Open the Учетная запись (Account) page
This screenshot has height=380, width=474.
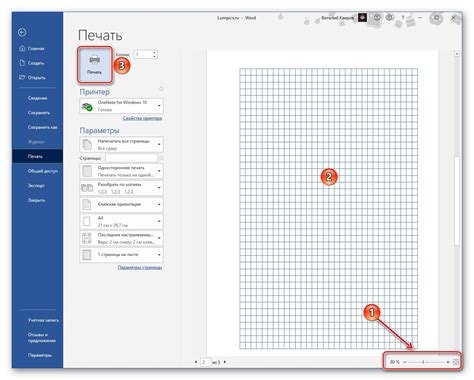(x=43, y=320)
